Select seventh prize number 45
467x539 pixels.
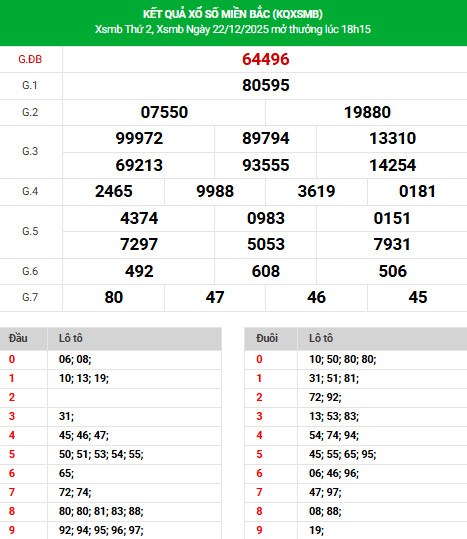tap(418, 297)
